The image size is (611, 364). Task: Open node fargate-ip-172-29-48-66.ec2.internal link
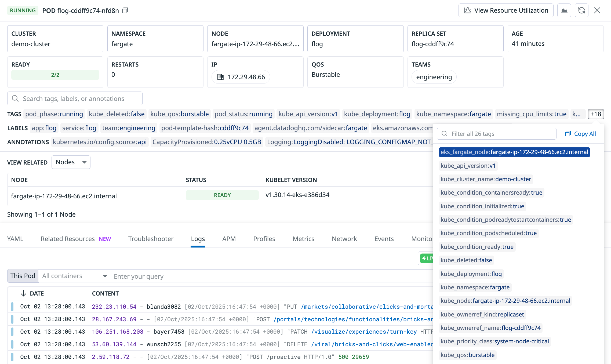[x=64, y=196]
